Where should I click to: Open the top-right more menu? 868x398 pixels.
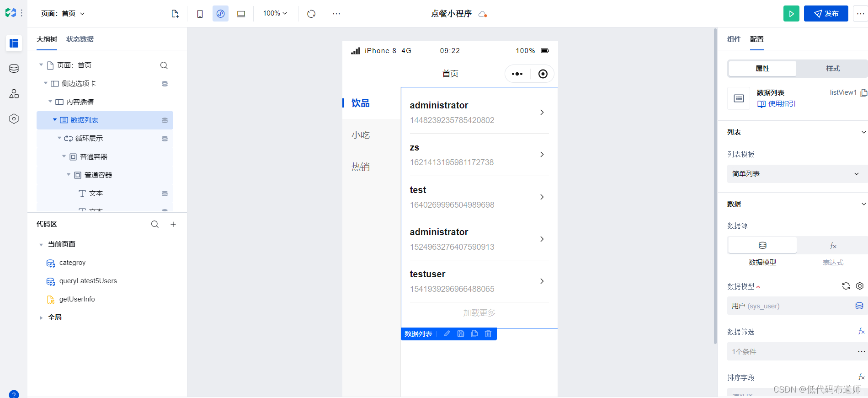pyautogui.click(x=860, y=14)
